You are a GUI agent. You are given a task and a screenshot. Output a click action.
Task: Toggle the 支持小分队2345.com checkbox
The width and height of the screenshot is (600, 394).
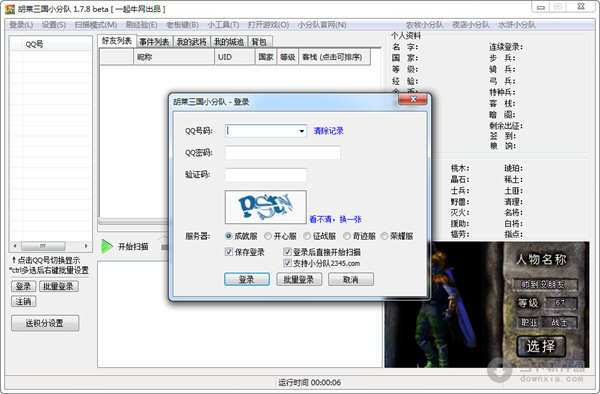[287, 263]
